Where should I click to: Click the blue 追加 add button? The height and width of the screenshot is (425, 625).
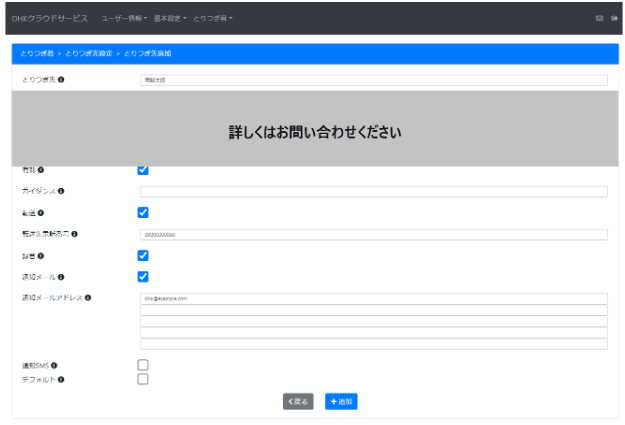pos(341,401)
